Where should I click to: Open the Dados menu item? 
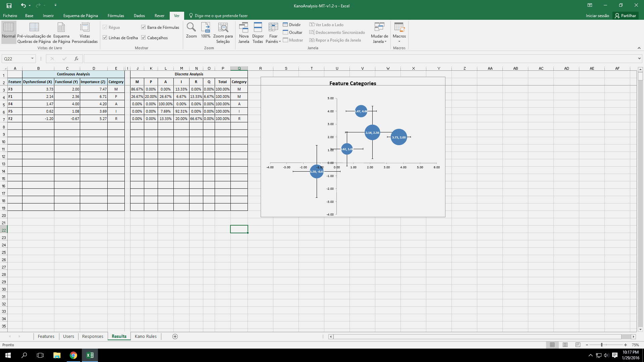[x=139, y=15]
